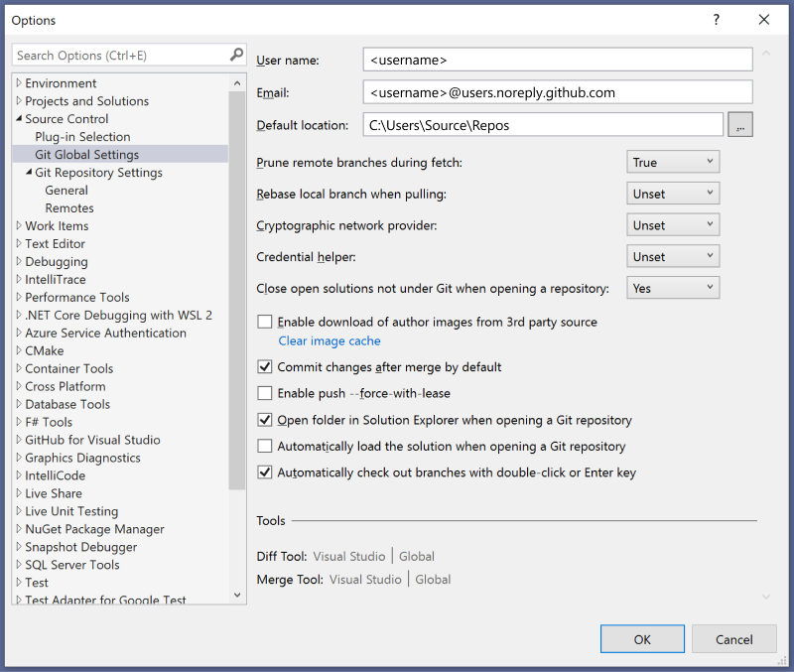
Task: Click the help question mark icon
Action: [x=716, y=20]
